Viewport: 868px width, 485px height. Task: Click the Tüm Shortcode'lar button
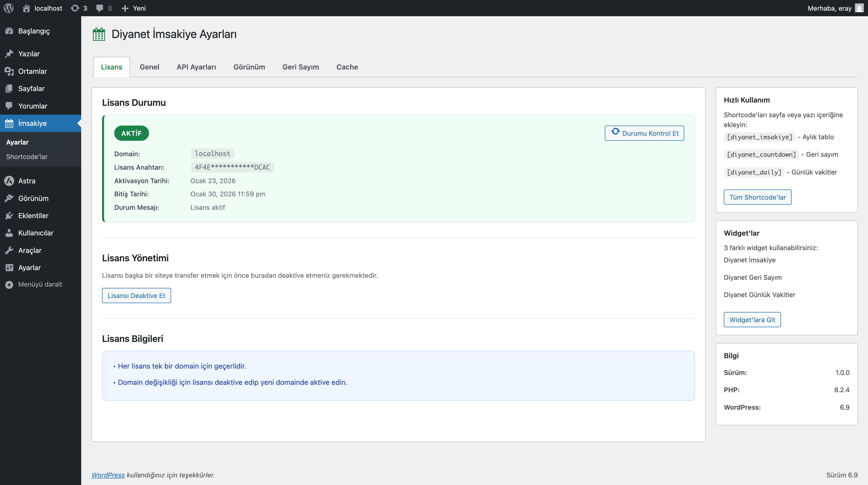[x=757, y=197]
